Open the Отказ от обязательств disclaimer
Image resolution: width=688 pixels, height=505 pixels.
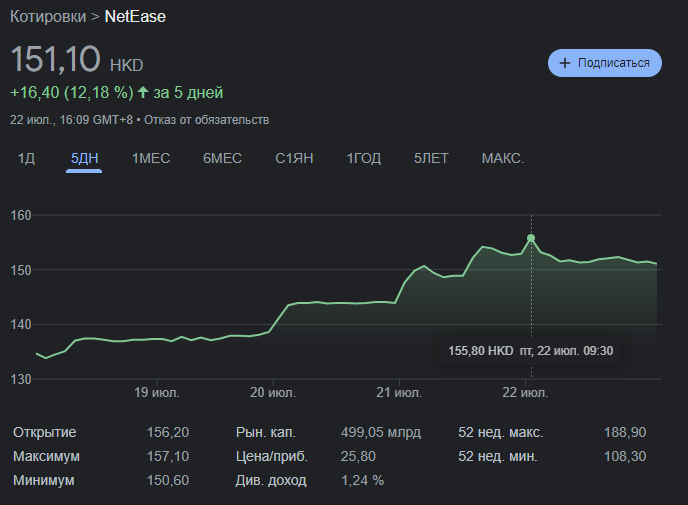click(207, 120)
